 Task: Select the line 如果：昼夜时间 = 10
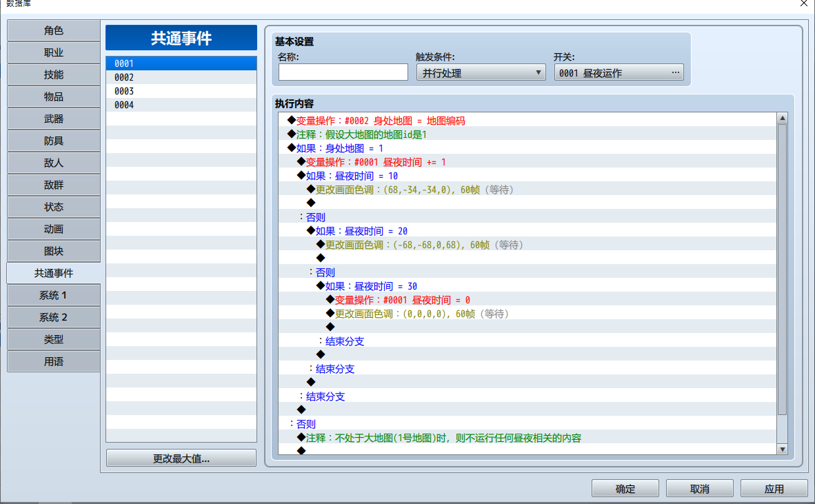[x=527, y=176]
